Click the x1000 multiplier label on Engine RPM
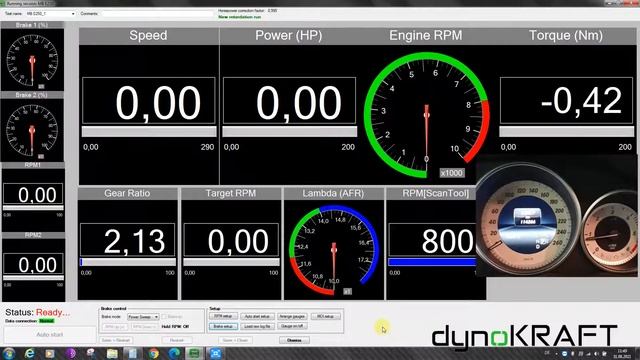 [451, 173]
